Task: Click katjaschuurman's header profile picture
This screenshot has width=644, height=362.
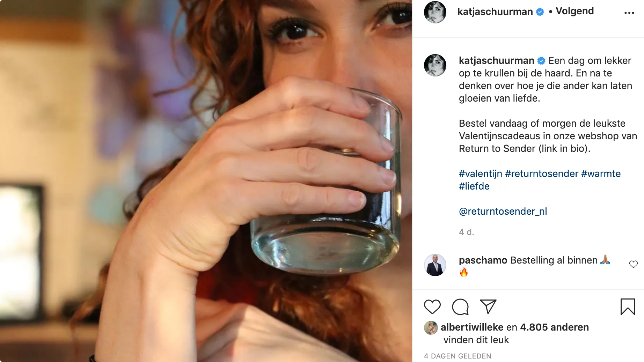Action: click(435, 12)
